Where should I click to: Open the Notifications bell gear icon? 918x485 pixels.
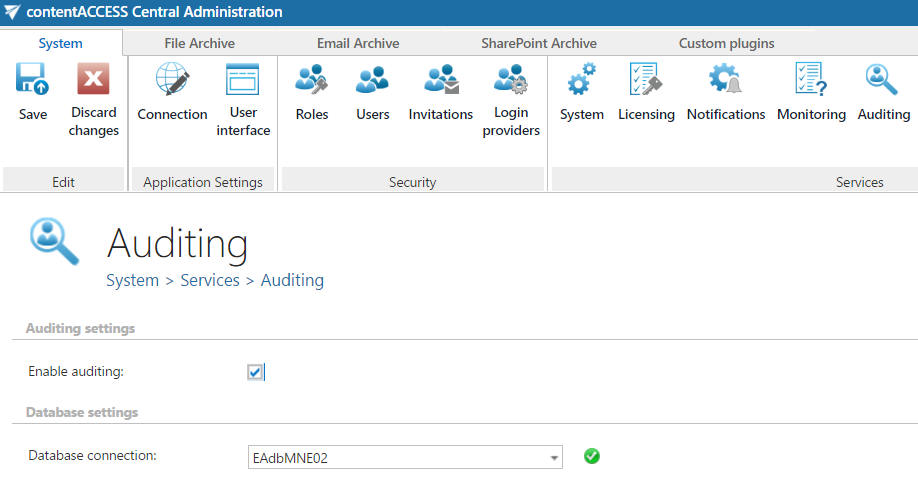click(725, 79)
